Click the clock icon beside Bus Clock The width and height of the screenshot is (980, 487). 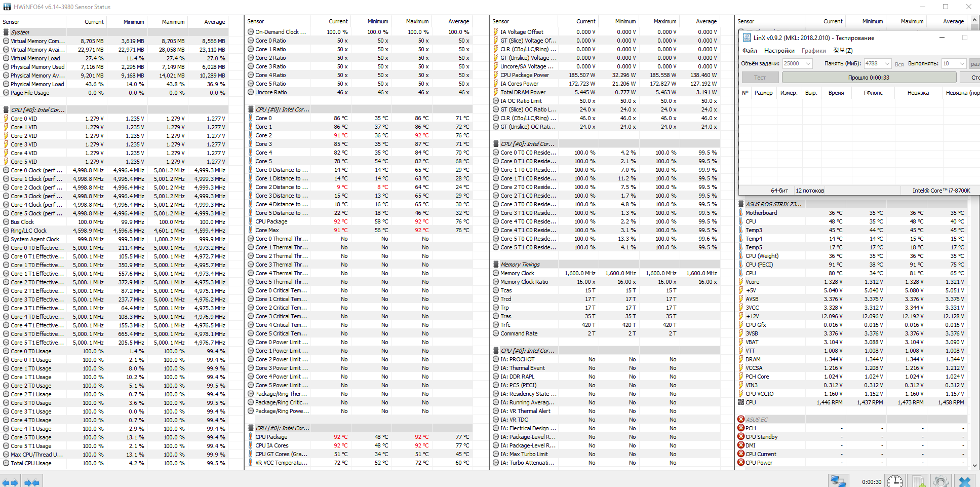[x=6, y=222]
